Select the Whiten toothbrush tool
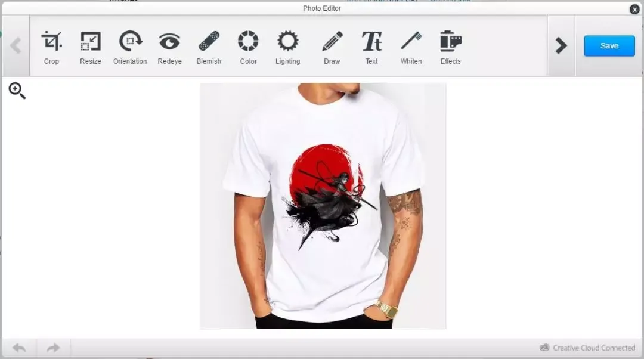The image size is (644, 359). tap(411, 48)
